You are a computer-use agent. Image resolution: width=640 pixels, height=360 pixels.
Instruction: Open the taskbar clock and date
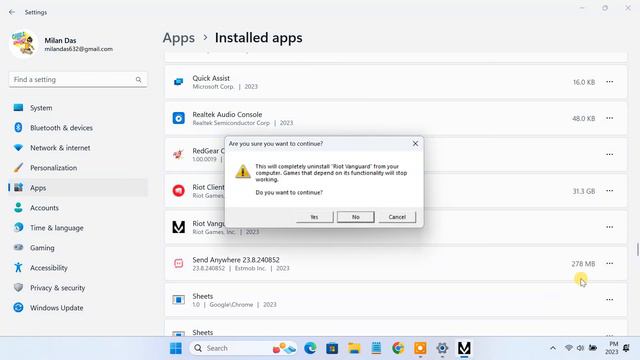pyautogui.click(x=612, y=348)
